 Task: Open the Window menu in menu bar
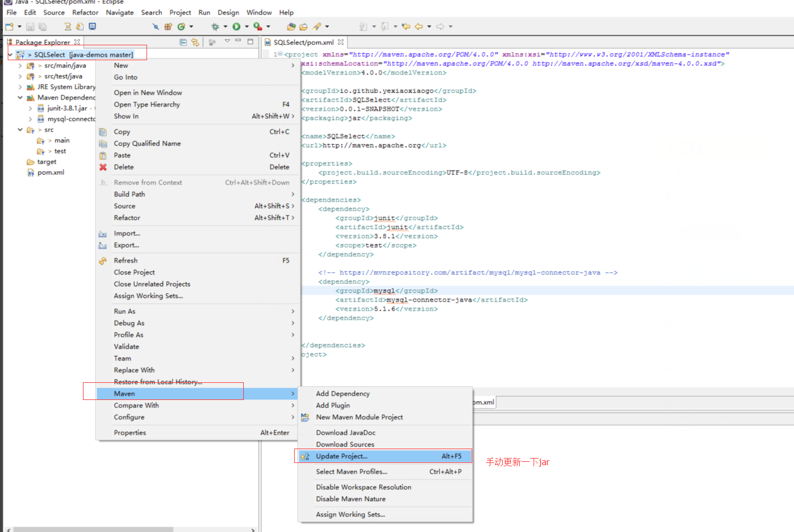(x=259, y=12)
